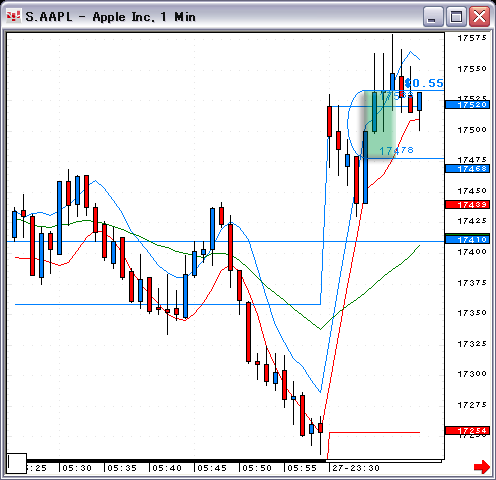Maximize the S.AAPL chart window

(456, 17)
